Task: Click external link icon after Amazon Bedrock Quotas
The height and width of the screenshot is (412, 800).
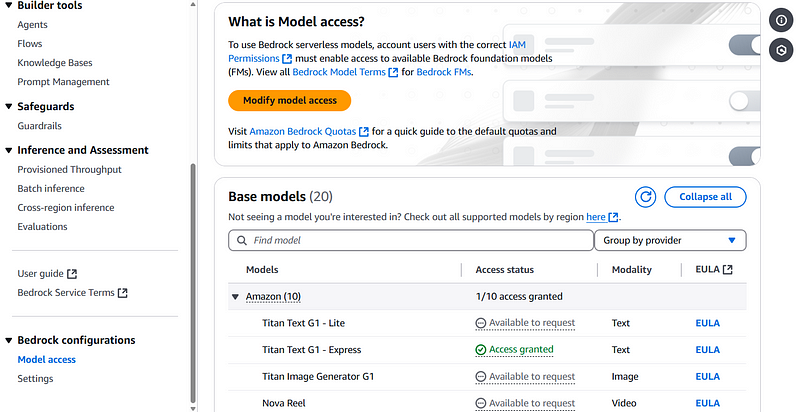Action: coord(364,132)
